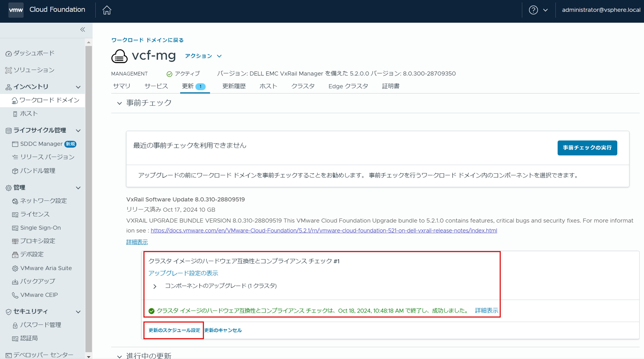Open バンドル管理 in sidebar

pyautogui.click(x=37, y=171)
